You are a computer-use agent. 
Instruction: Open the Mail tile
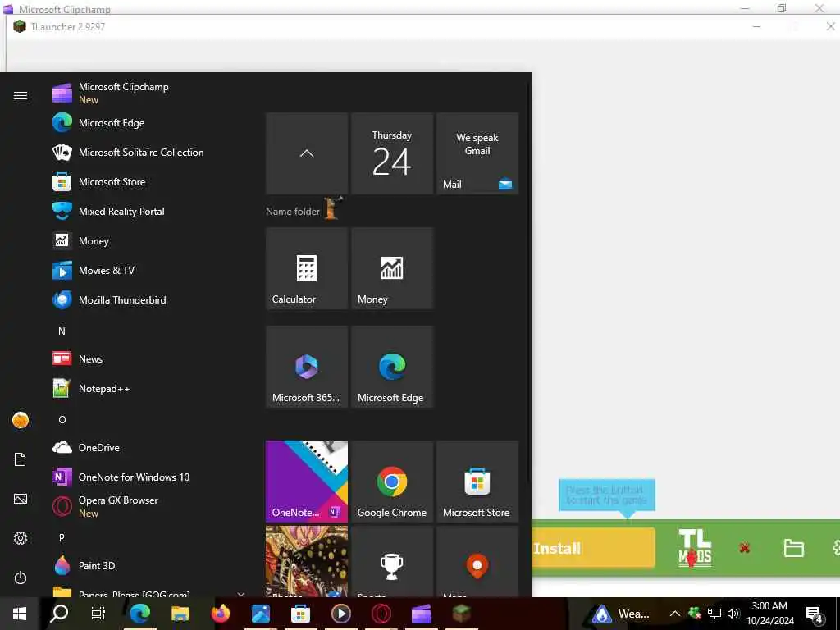pos(477,153)
